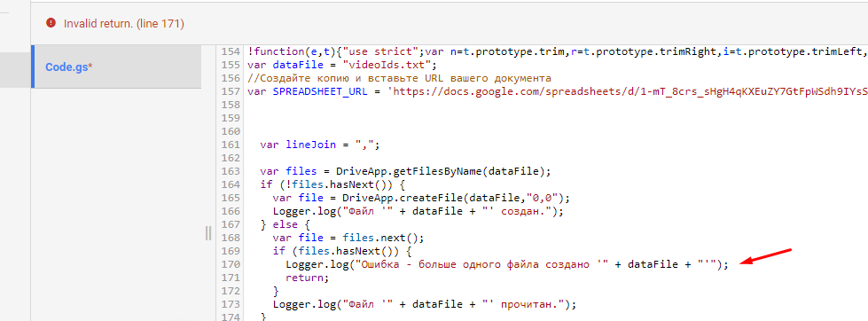Click line number 171 in the gutter
Screen dimensions: 868x321
point(230,278)
